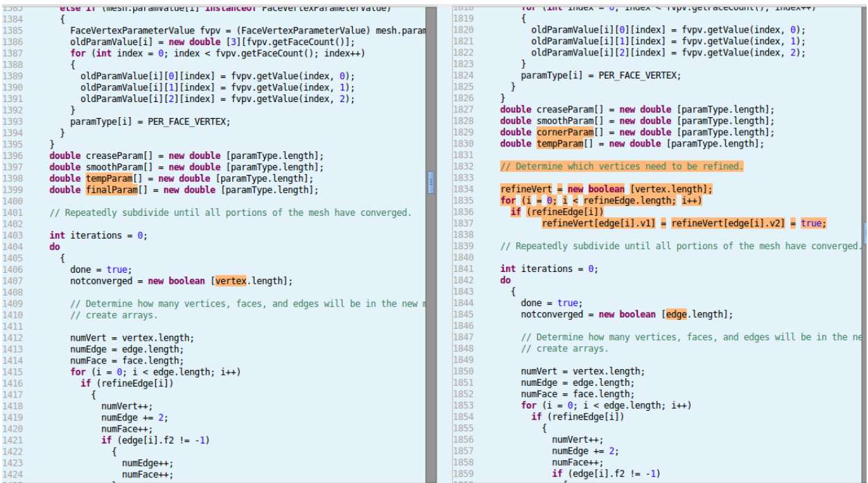Click "if (edge[i].f2 != -1)" on line 1421

[x=155, y=440]
